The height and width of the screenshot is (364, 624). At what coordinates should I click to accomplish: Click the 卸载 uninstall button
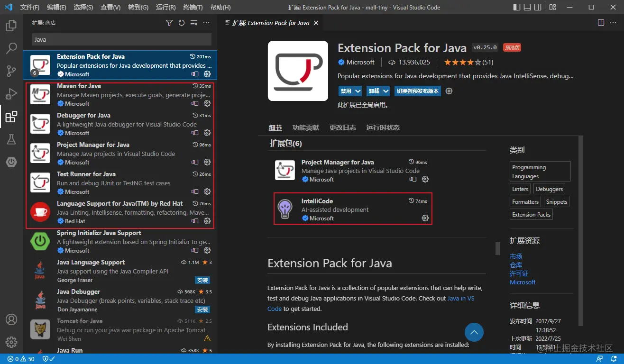point(374,91)
